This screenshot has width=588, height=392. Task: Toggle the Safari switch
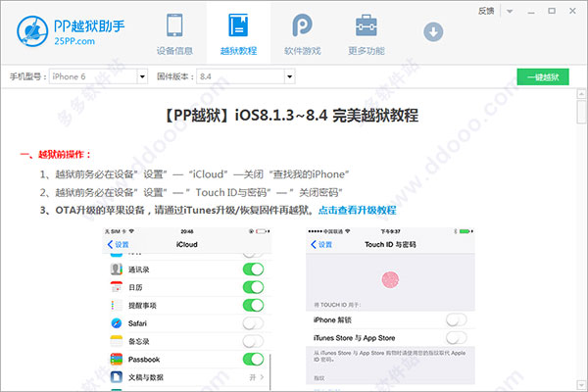tap(253, 323)
